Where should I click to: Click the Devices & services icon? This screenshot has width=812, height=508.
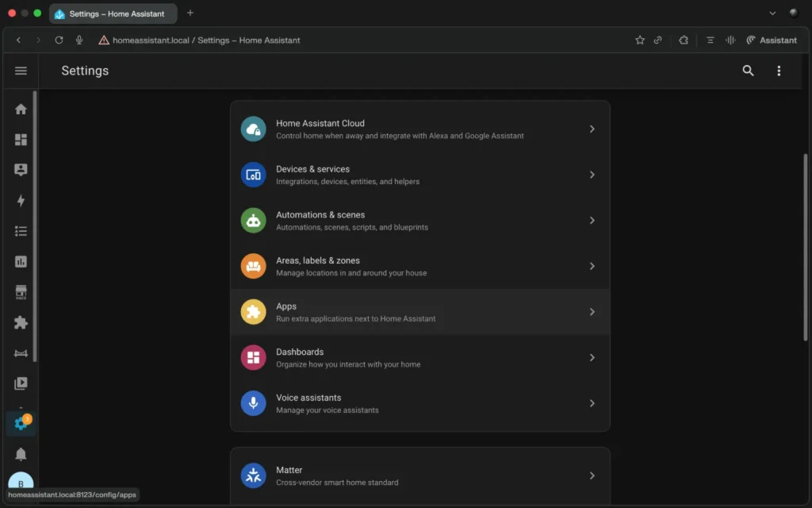(253, 175)
